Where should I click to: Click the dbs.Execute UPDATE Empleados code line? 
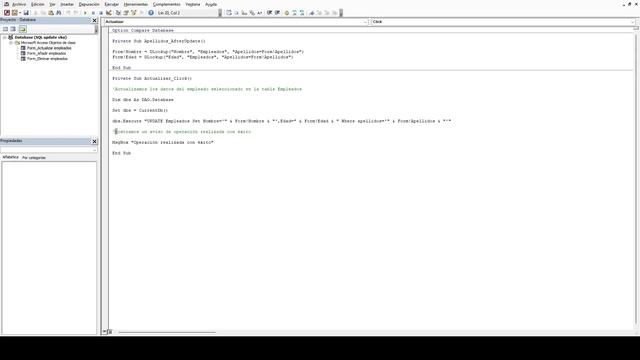[282, 121]
